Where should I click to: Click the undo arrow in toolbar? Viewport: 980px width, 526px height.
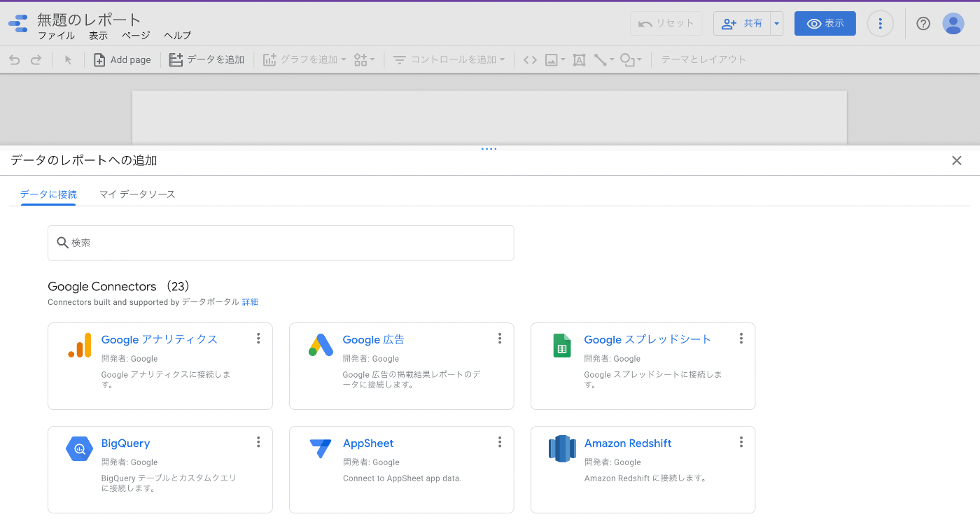14,60
